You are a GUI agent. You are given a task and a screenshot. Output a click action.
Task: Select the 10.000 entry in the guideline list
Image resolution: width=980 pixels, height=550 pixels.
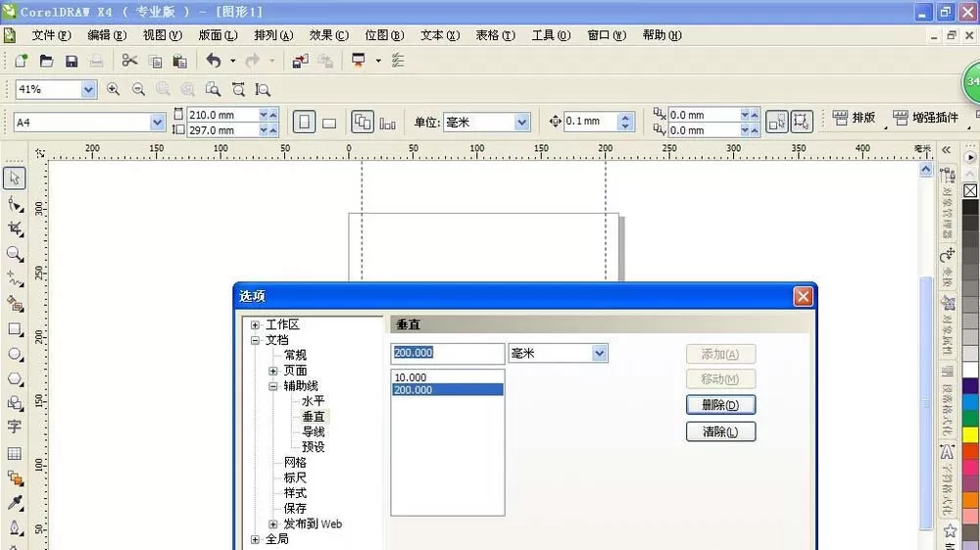(x=448, y=377)
